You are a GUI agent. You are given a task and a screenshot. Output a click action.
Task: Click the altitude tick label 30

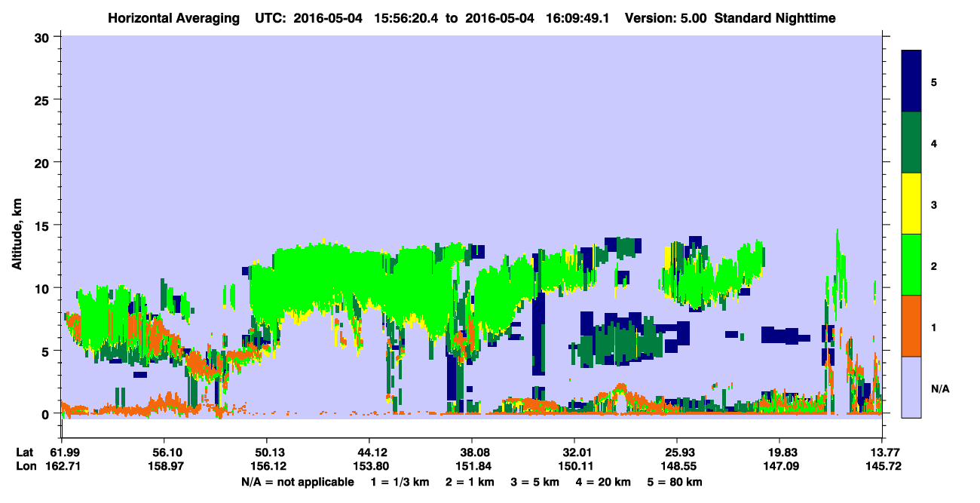(44, 36)
